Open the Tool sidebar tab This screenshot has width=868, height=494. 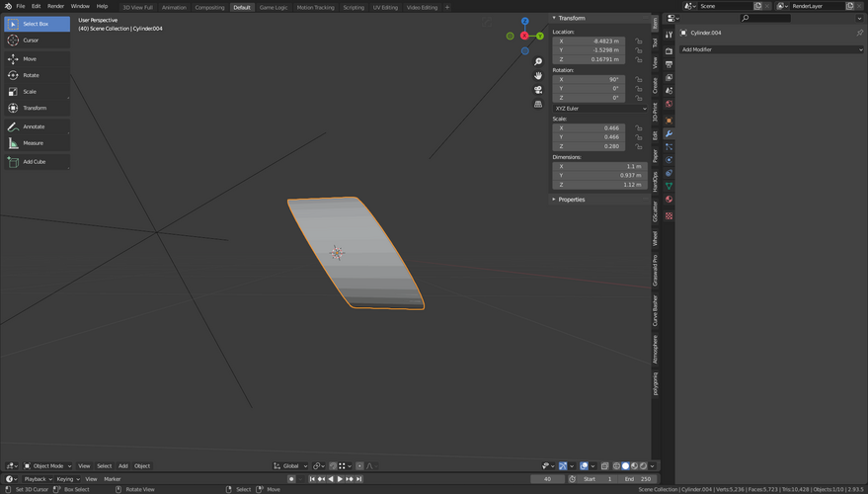655,42
